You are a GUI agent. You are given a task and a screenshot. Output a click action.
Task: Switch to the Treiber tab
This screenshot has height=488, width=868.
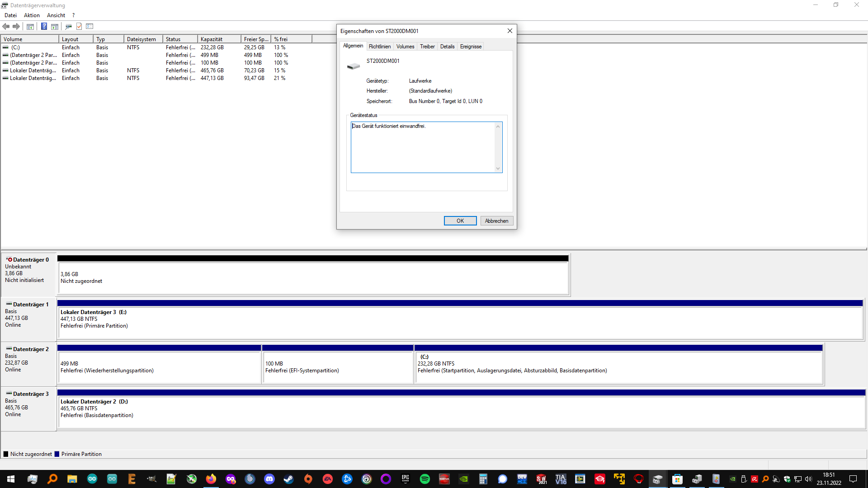coord(427,47)
